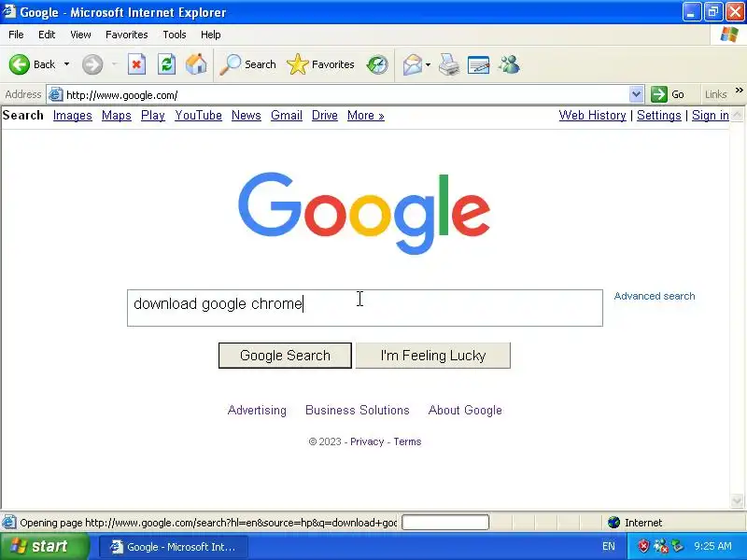
Task: Print the page with printer icon
Action: [449, 64]
